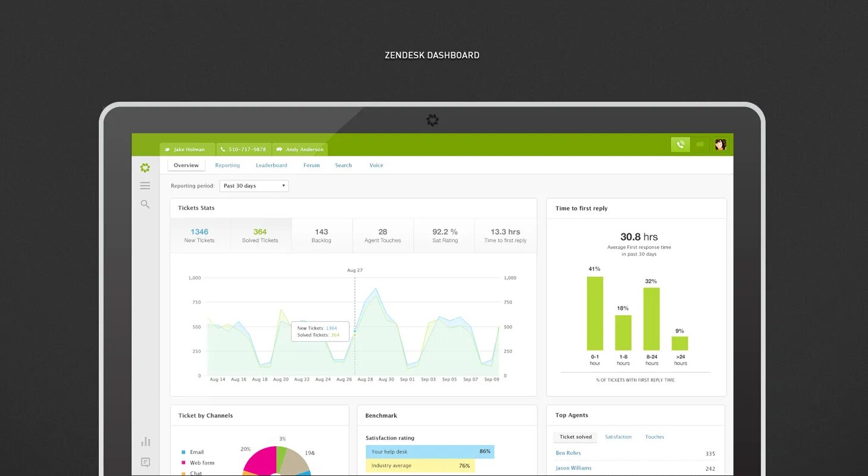Select the 28 Agent Touches stat
Image resolution: width=868 pixels, height=476 pixels.
click(x=383, y=236)
